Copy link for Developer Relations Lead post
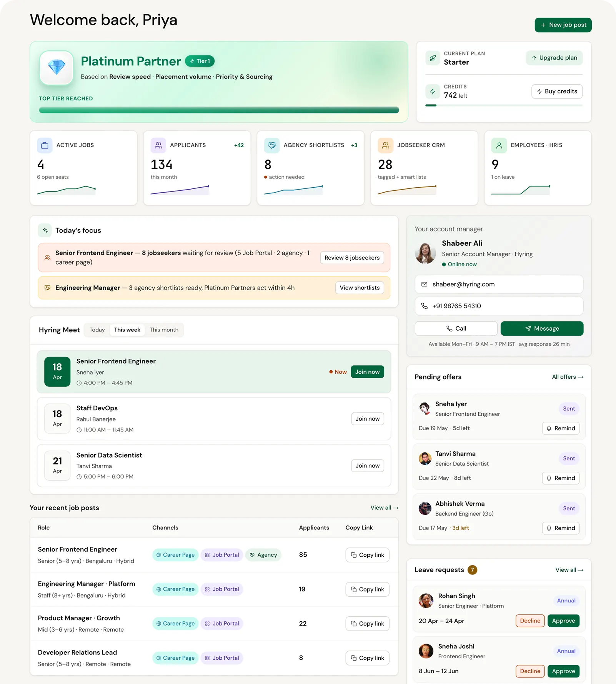The image size is (616, 684). click(x=367, y=658)
